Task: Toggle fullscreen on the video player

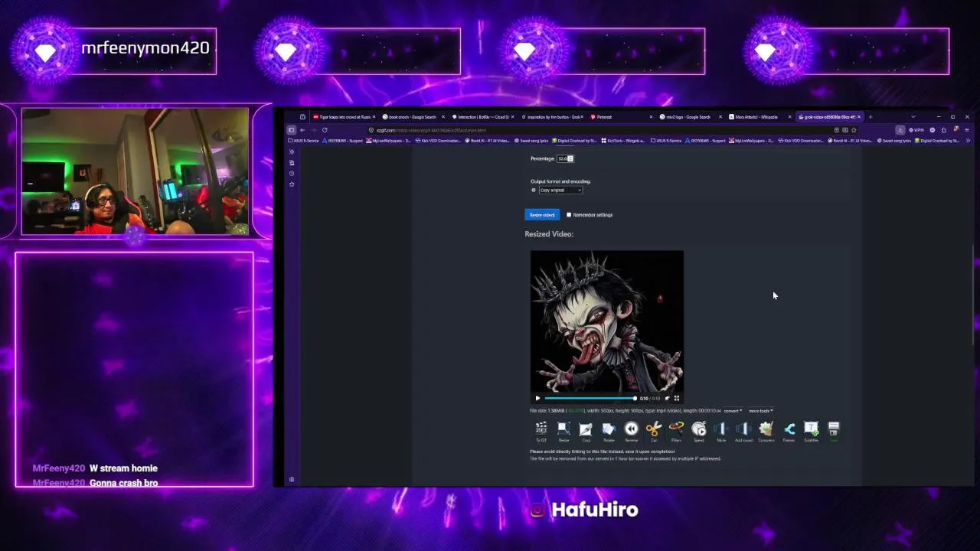Action: tap(677, 398)
